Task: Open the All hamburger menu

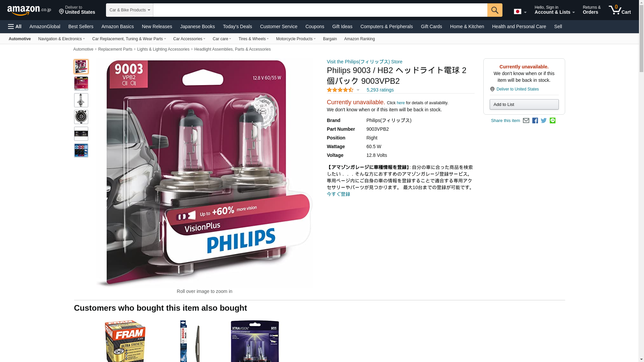Action: tap(15, 26)
